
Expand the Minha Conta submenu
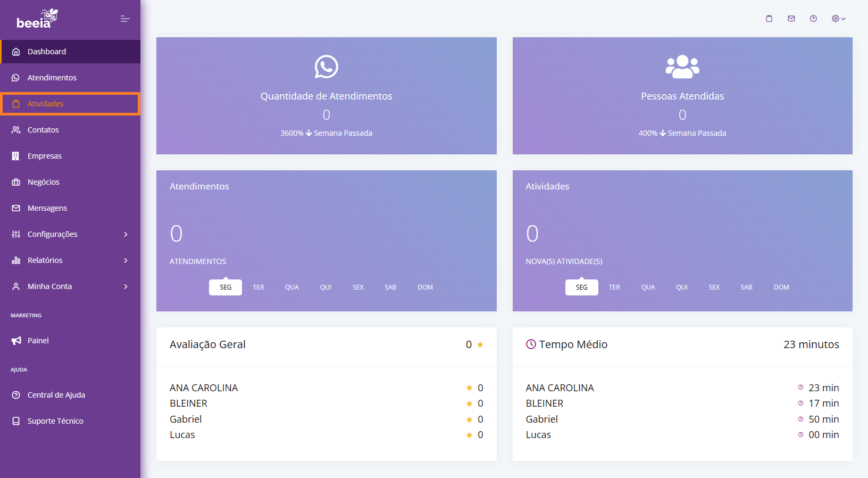click(126, 286)
